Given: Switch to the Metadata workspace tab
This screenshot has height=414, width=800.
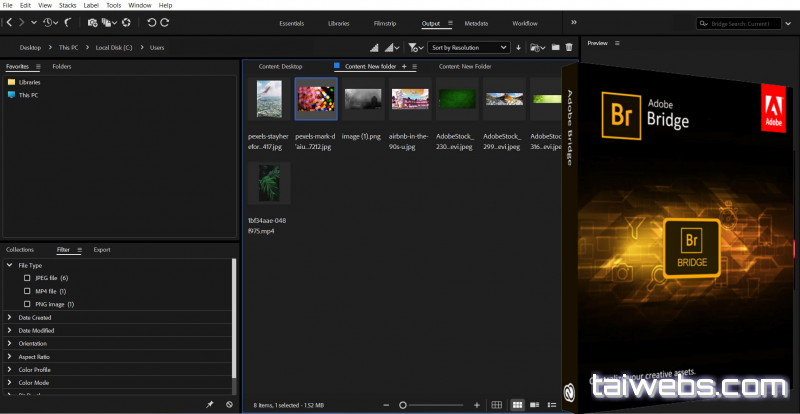Looking at the screenshot, I should (x=476, y=22).
